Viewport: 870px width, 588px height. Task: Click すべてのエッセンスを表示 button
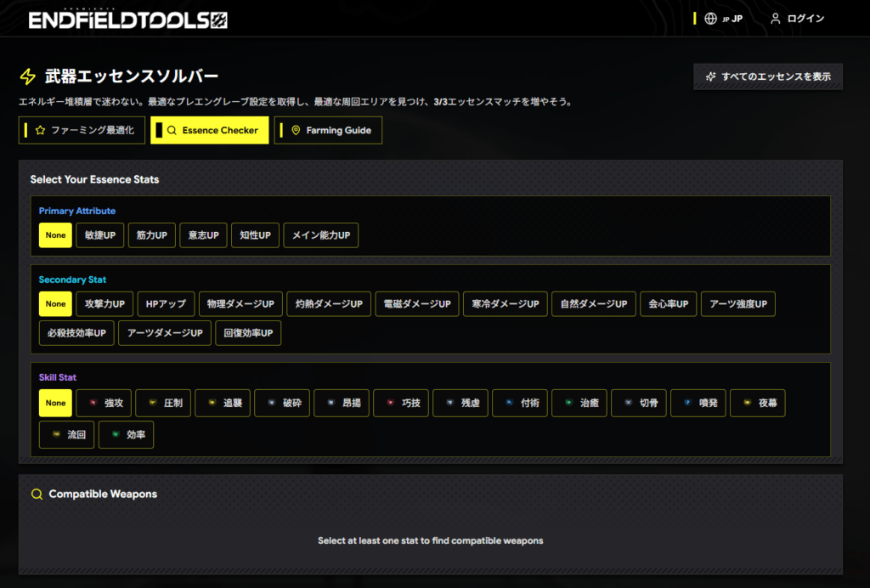[x=768, y=76]
